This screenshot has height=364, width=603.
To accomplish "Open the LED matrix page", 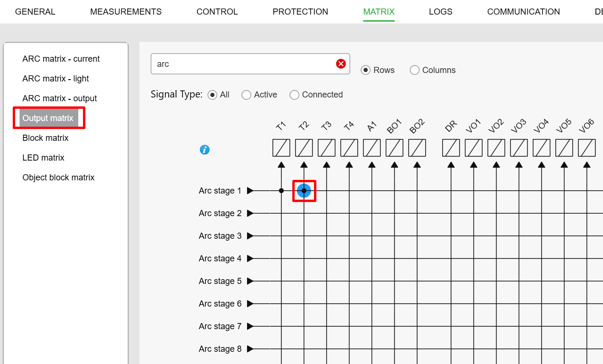I will tap(43, 158).
